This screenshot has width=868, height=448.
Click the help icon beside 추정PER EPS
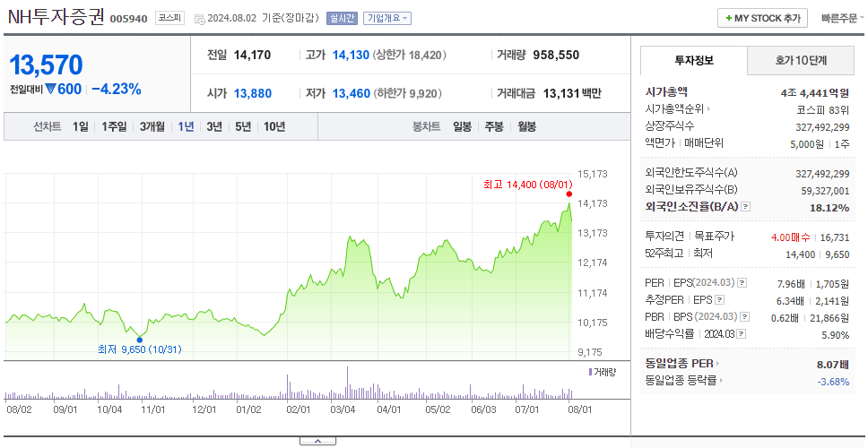point(720,300)
